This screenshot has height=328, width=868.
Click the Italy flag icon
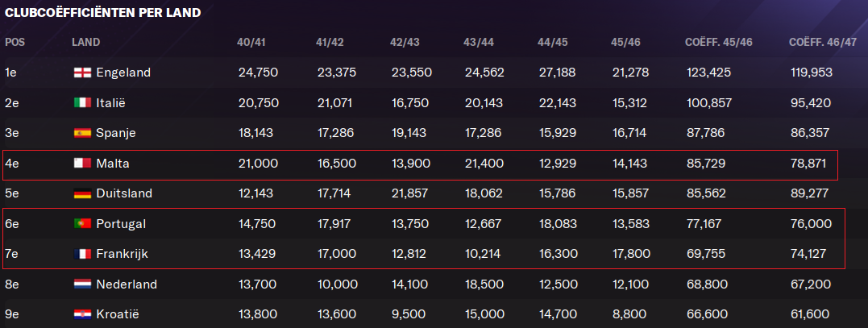pos(82,103)
